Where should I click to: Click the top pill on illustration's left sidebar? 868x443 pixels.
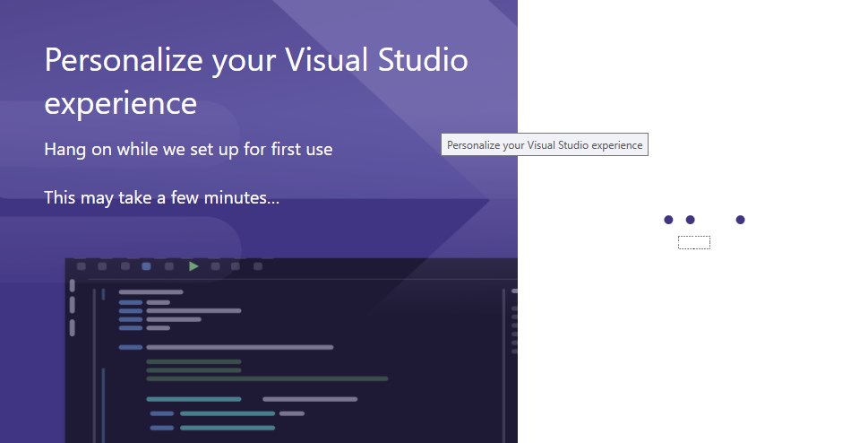pos(73,285)
